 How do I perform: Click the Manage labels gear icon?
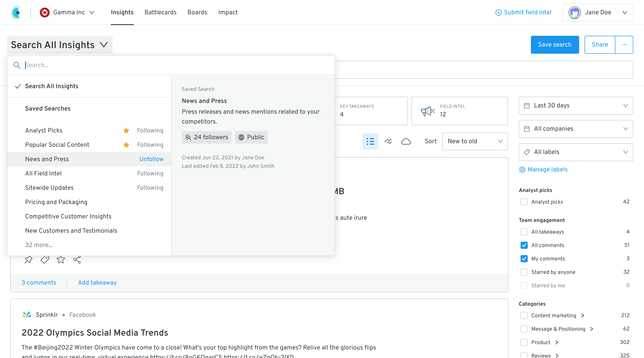pyautogui.click(x=522, y=170)
